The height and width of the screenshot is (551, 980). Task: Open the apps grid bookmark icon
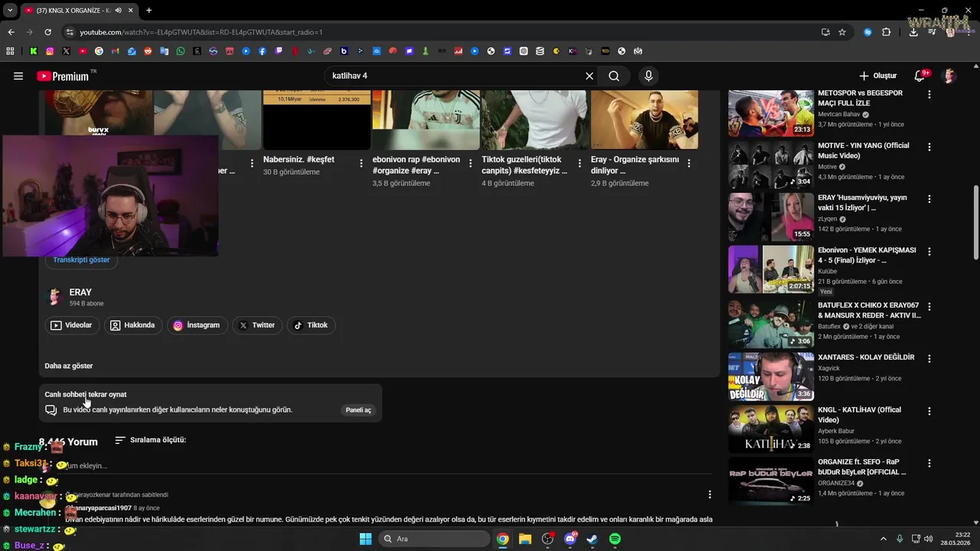pyautogui.click(x=10, y=51)
